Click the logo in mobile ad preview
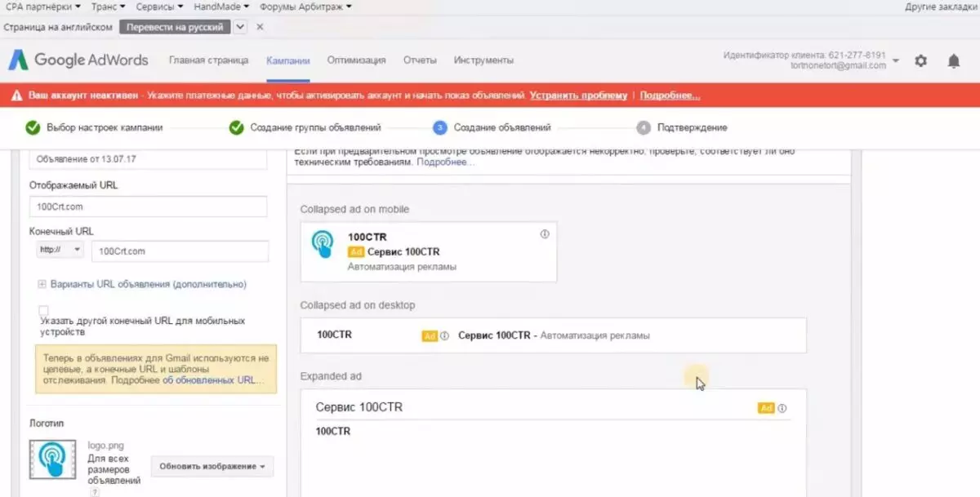The height and width of the screenshot is (497, 980). point(323,244)
